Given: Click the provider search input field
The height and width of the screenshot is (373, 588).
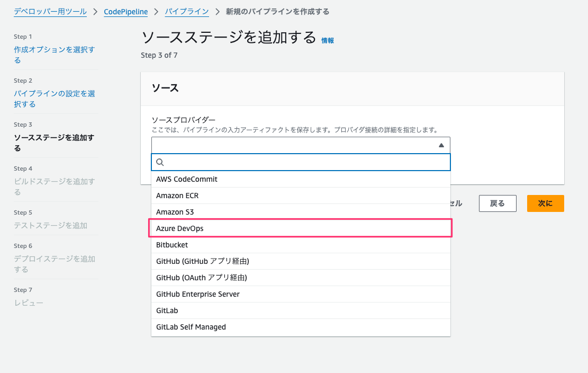Looking at the screenshot, I should point(301,162).
